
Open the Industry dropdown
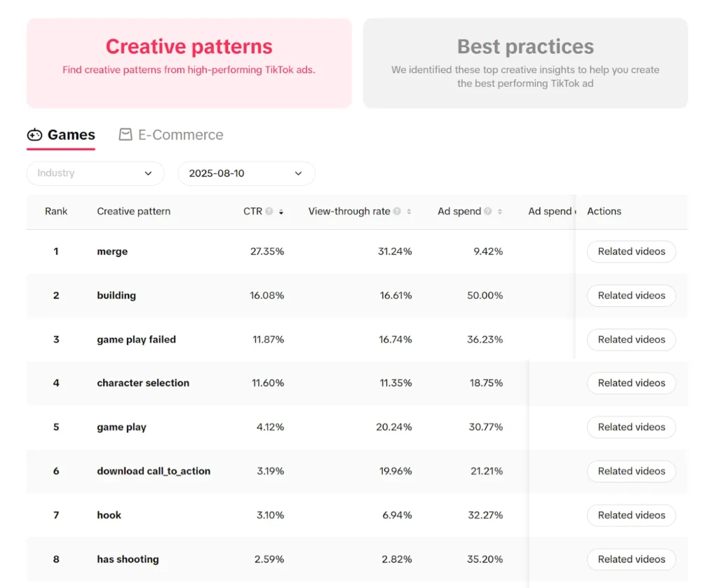(95, 173)
